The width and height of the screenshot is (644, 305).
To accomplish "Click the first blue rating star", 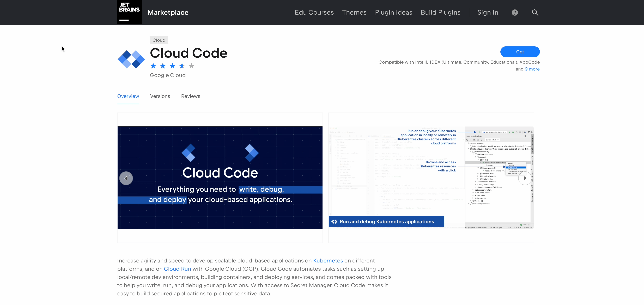I will coord(153,66).
